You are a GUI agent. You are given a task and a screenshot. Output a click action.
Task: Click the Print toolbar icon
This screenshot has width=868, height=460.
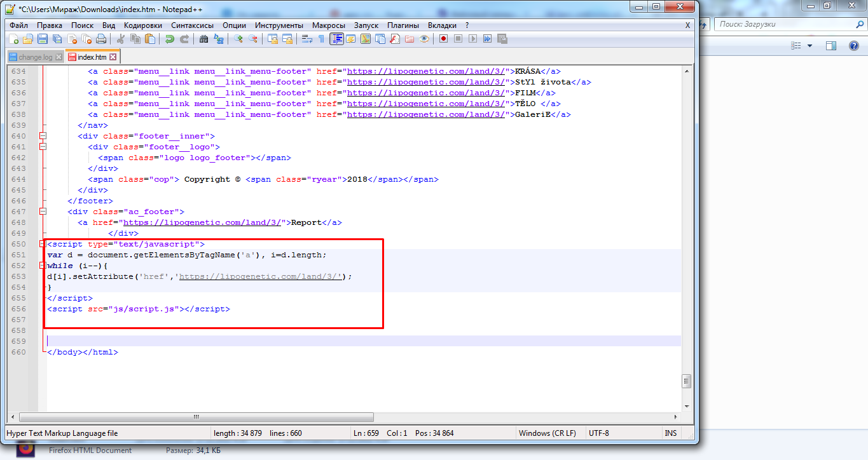(x=101, y=39)
